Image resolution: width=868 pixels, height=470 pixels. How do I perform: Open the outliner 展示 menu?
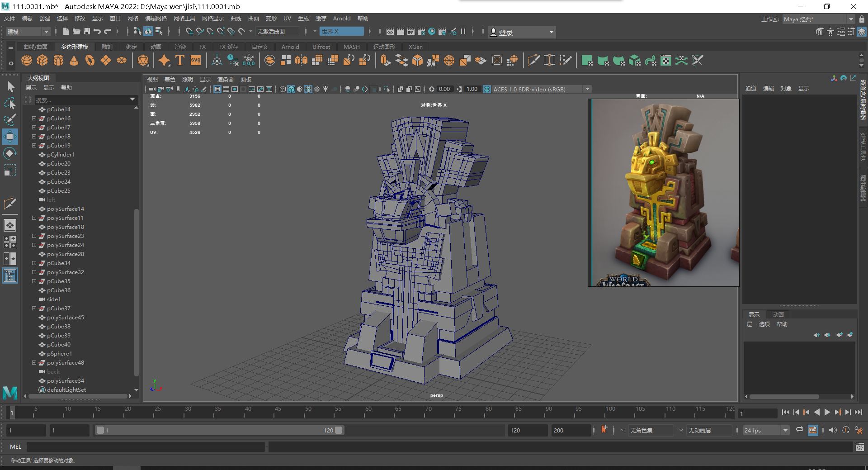coord(31,87)
